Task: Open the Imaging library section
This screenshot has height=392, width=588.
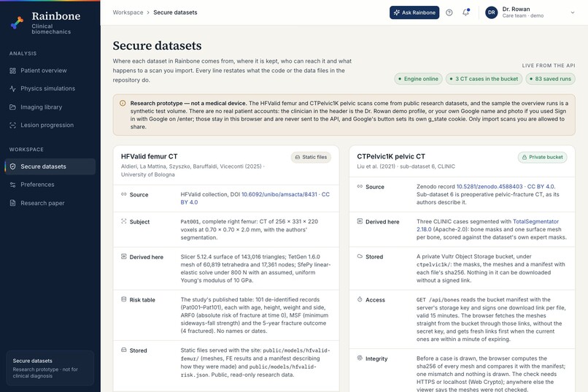Action: (x=50, y=107)
